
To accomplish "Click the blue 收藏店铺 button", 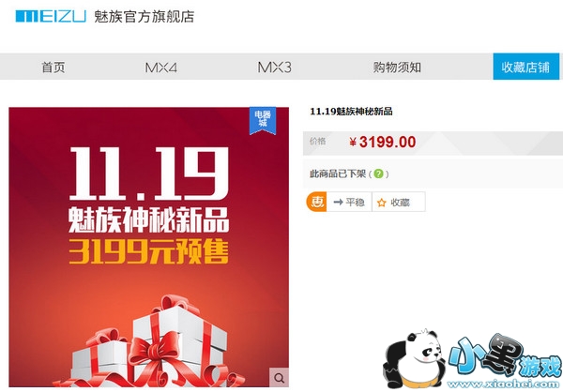I will (525, 67).
